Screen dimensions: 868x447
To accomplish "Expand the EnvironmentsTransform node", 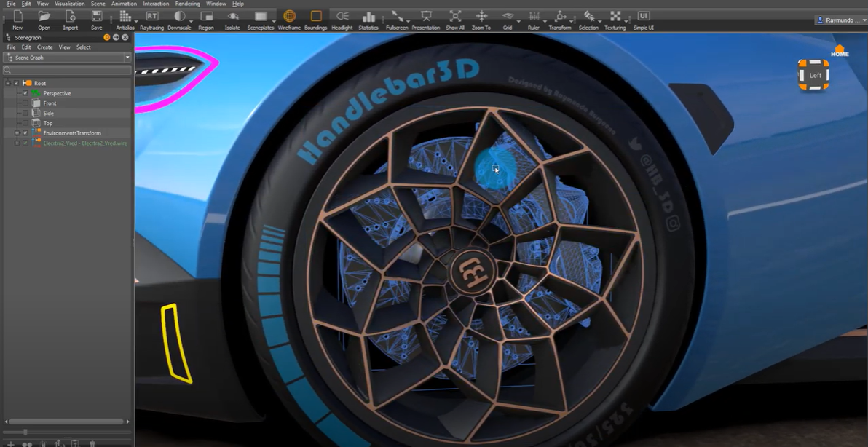I will pyautogui.click(x=17, y=132).
